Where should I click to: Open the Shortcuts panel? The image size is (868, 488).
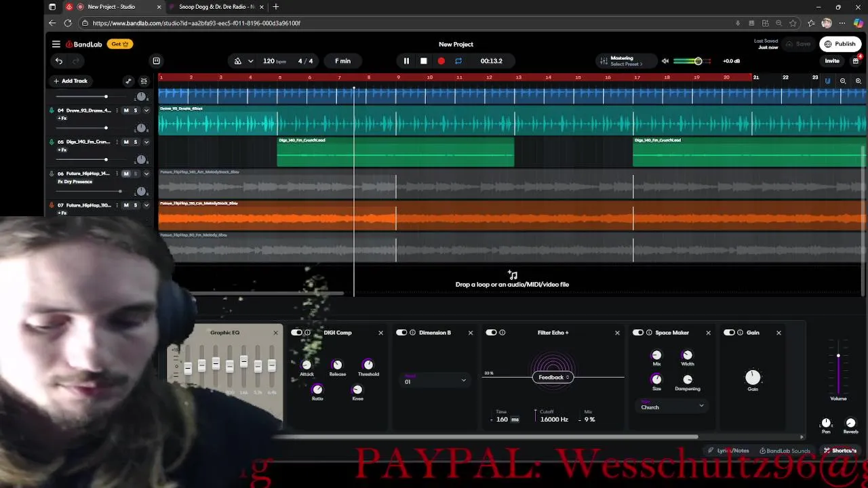840,451
